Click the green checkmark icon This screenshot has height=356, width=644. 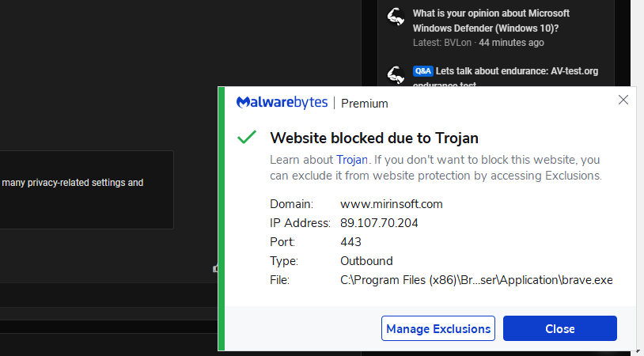click(x=247, y=138)
